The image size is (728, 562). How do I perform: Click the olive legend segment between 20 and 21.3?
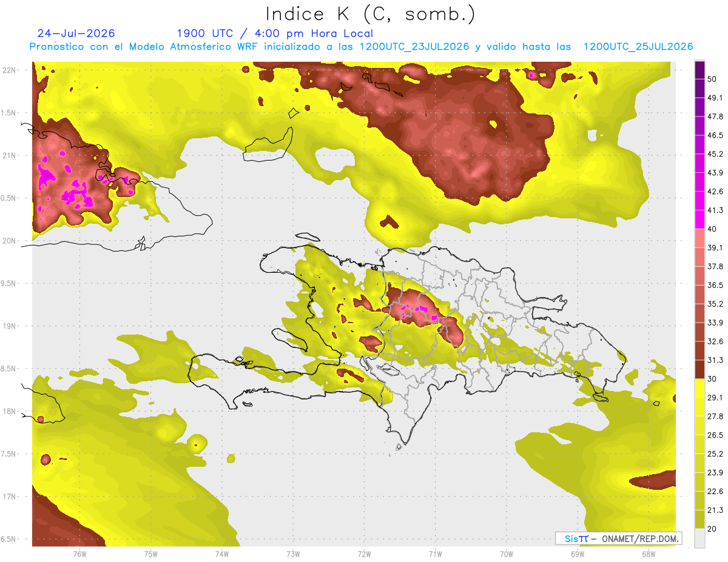pos(700,519)
